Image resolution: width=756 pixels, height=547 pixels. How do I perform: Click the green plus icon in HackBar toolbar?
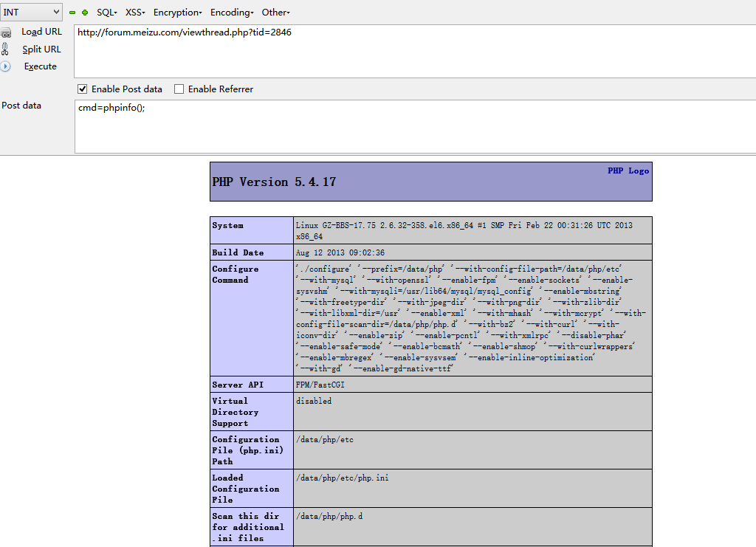(x=85, y=13)
